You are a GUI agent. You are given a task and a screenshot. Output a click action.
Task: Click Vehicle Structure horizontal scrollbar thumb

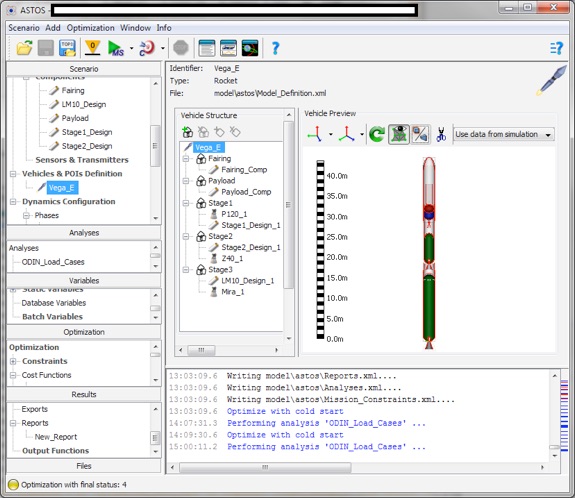point(201,350)
